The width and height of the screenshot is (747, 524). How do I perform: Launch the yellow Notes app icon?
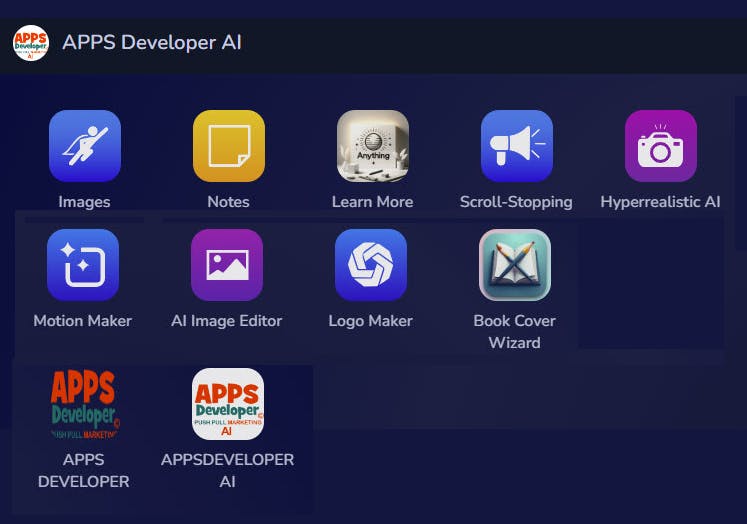pyautogui.click(x=229, y=146)
